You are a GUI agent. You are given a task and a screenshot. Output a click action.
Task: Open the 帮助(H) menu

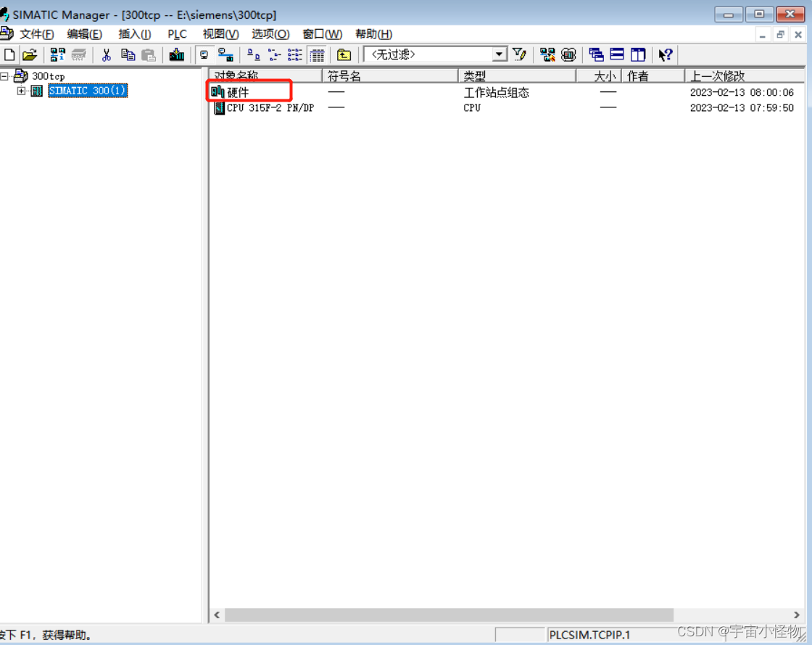click(x=373, y=34)
